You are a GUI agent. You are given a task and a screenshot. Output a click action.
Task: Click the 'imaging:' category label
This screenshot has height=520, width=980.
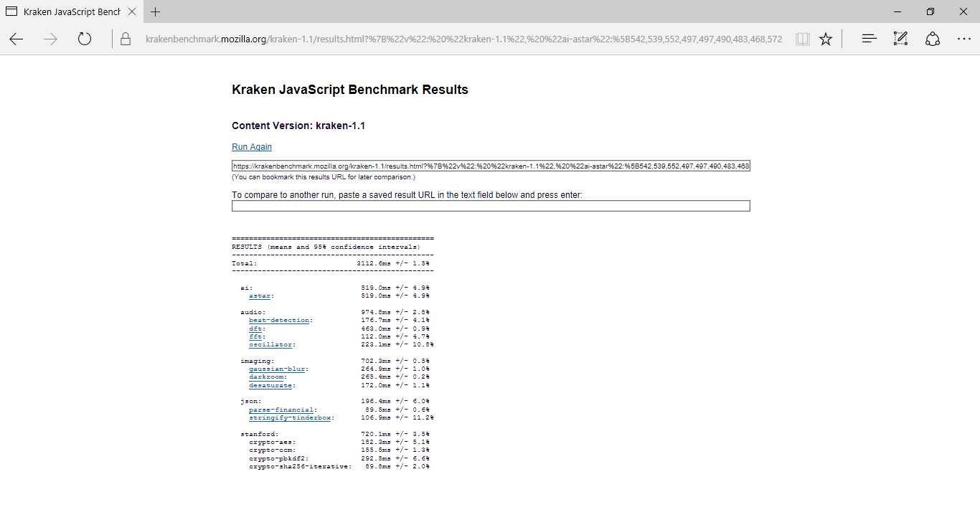258,361
